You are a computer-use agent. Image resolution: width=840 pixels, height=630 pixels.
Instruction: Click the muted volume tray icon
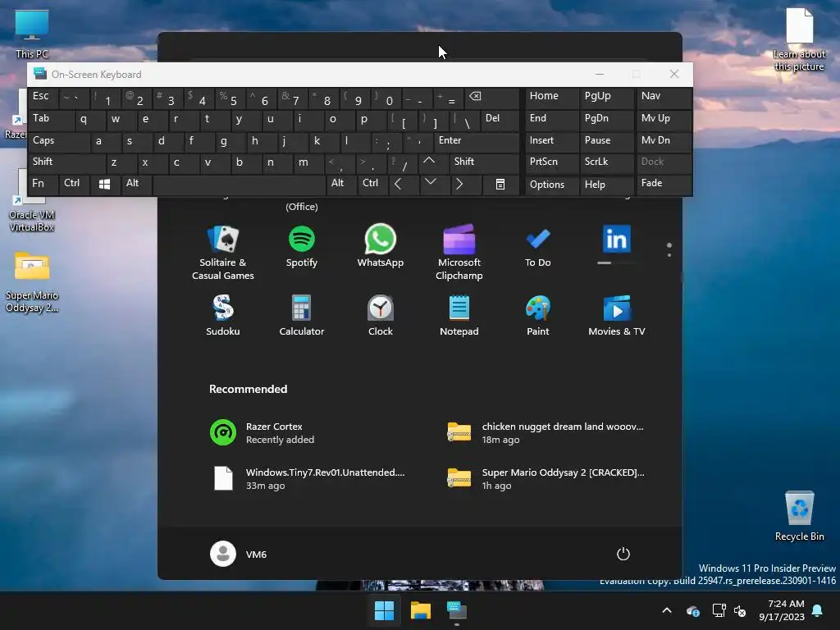[741, 610]
